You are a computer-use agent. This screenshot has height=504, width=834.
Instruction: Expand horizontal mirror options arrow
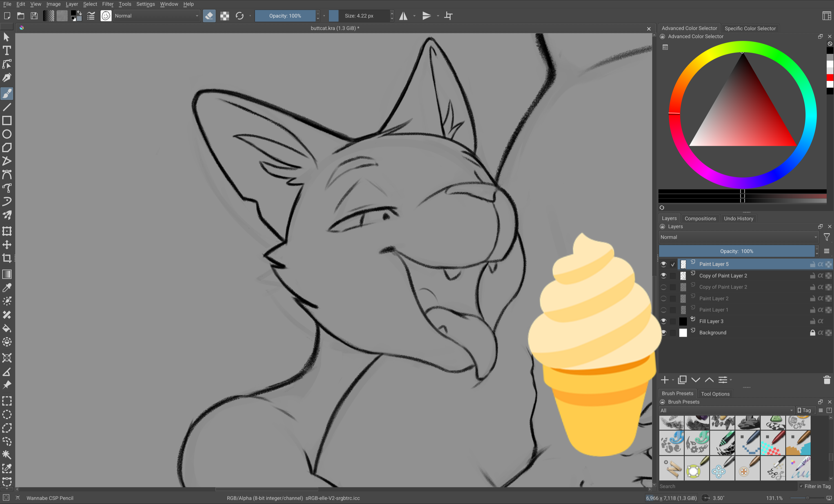point(414,16)
